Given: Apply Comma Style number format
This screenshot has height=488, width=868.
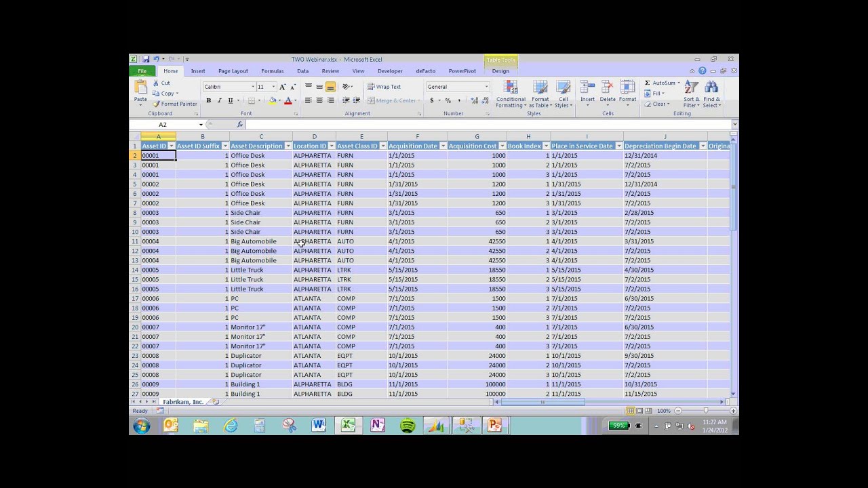Looking at the screenshot, I should 458,100.
